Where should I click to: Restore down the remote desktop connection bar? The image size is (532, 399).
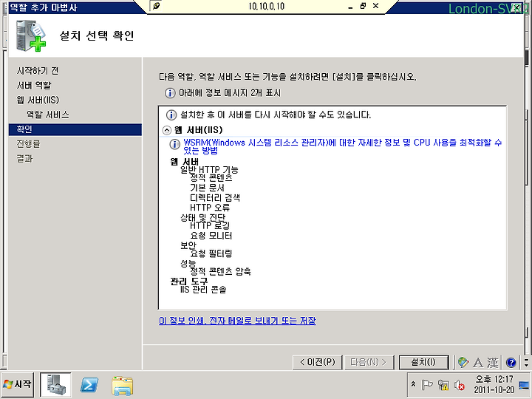pyautogui.click(x=363, y=6)
